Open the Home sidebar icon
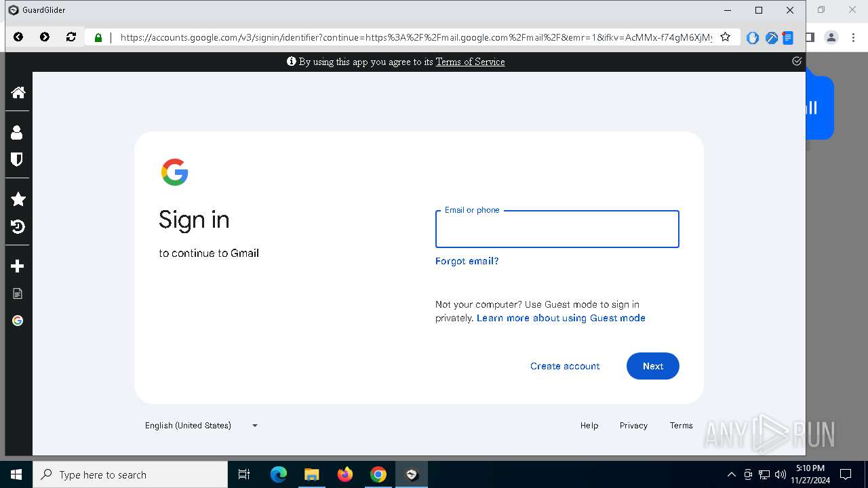The height and width of the screenshot is (488, 868). click(18, 92)
